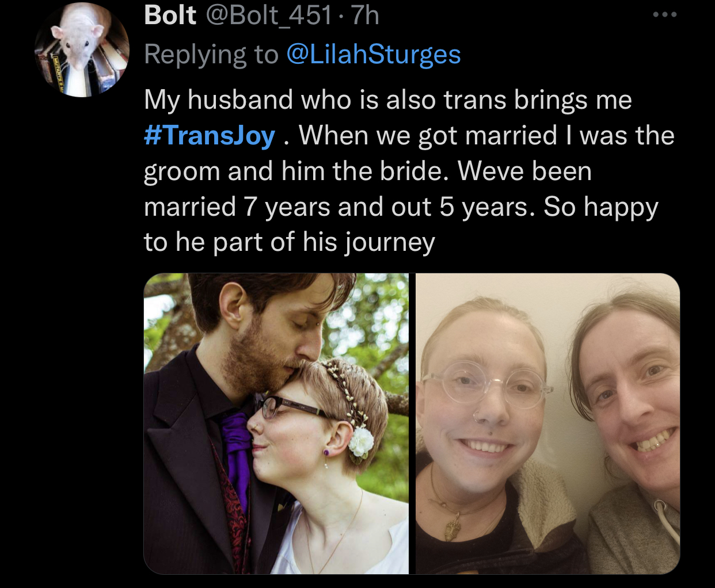Open the rat profile picture avatar
715x588 pixels.
tap(81, 49)
